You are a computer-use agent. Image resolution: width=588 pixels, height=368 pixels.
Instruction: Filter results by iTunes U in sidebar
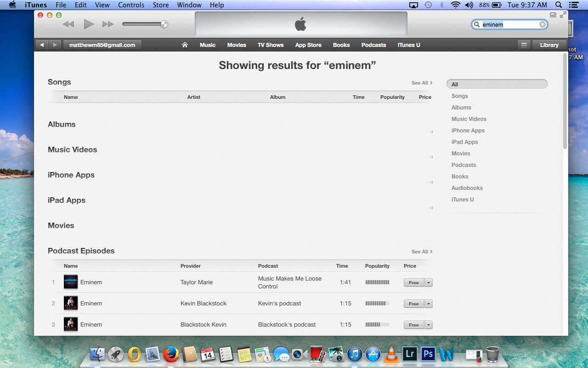(463, 199)
